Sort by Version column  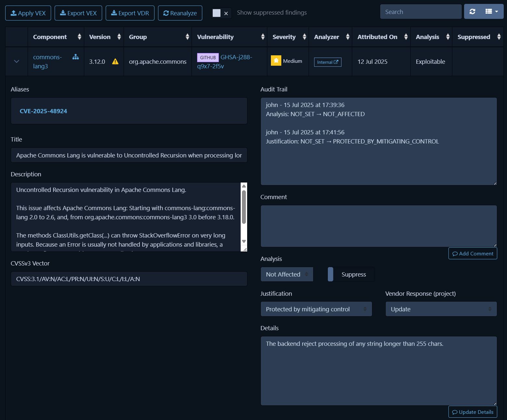[x=104, y=37]
